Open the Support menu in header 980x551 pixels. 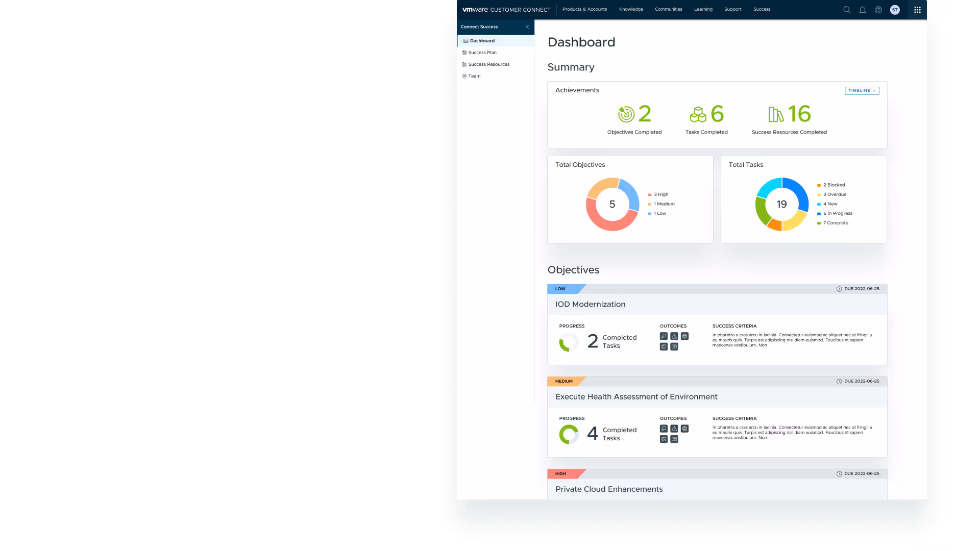732,9
